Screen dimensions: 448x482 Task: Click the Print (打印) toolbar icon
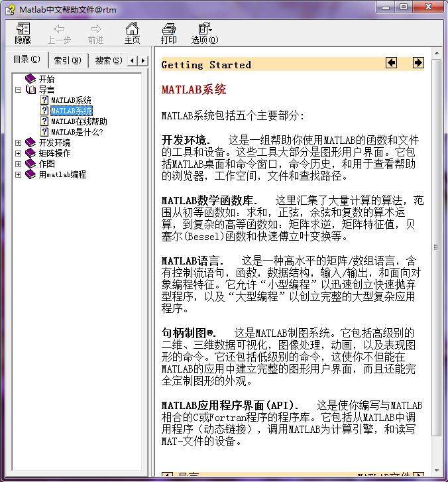pos(169,33)
